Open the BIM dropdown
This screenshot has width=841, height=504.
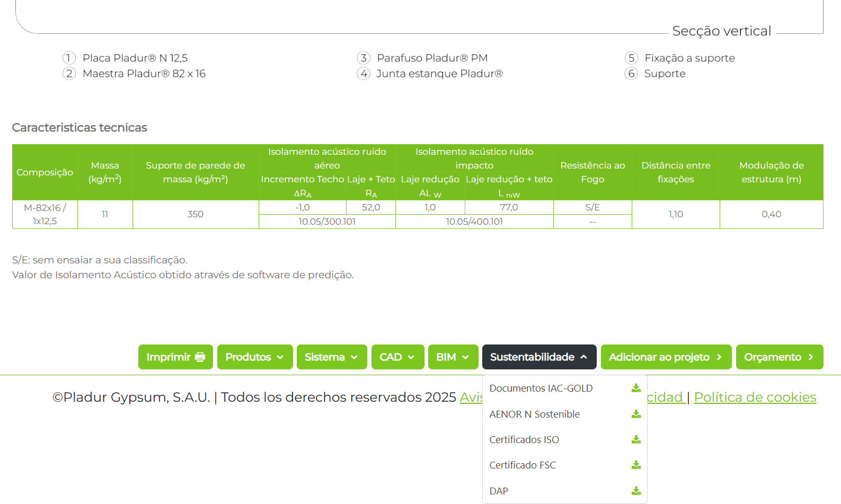click(x=453, y=357)
